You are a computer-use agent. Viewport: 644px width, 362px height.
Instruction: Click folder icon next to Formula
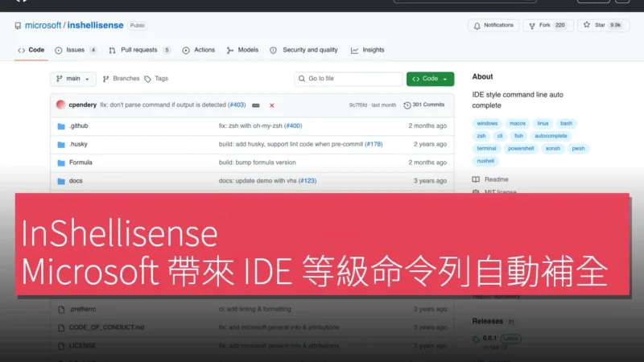coord(61,163)
